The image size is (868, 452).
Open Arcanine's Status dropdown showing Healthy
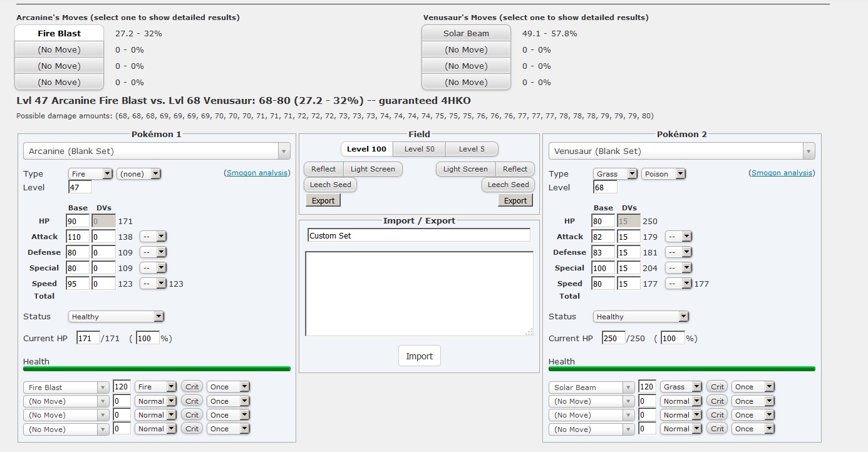(x=116, y=317)
